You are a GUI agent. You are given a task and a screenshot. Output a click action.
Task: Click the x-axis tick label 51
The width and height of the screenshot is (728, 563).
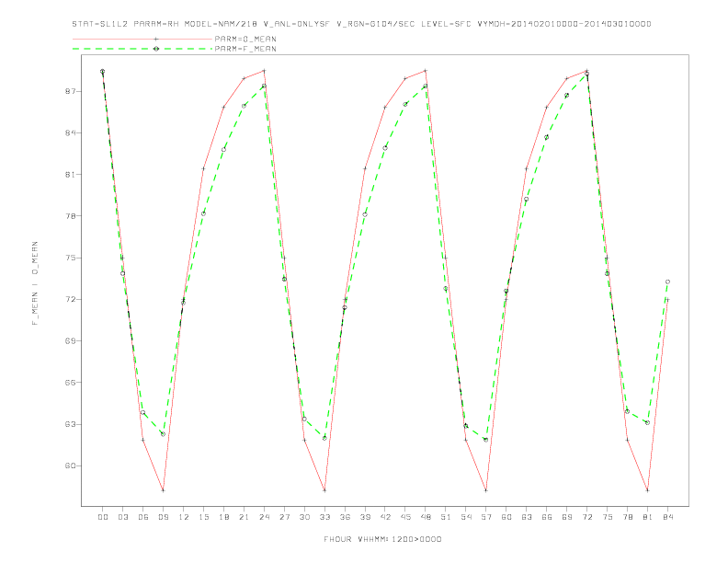446,517
